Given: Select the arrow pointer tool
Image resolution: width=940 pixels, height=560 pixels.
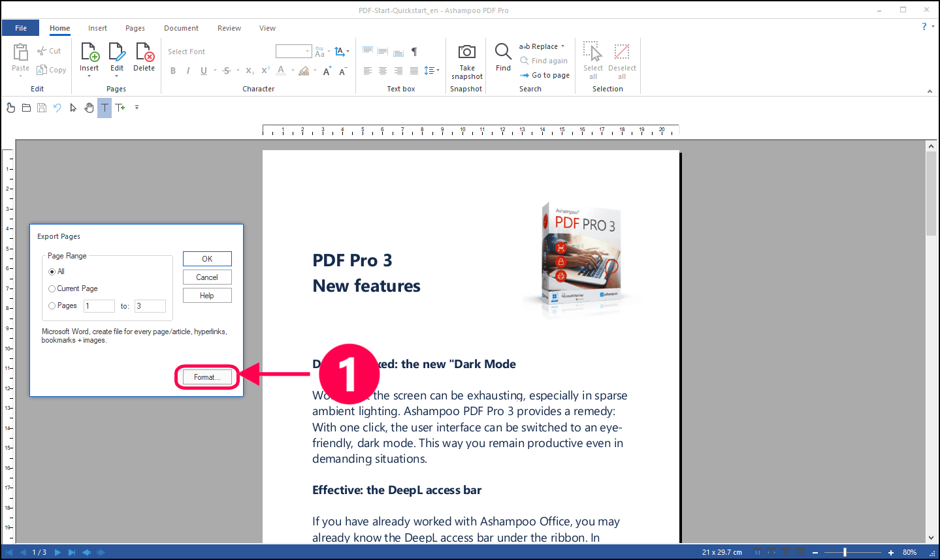Looking at the screenshot, I should click(73, 108).
